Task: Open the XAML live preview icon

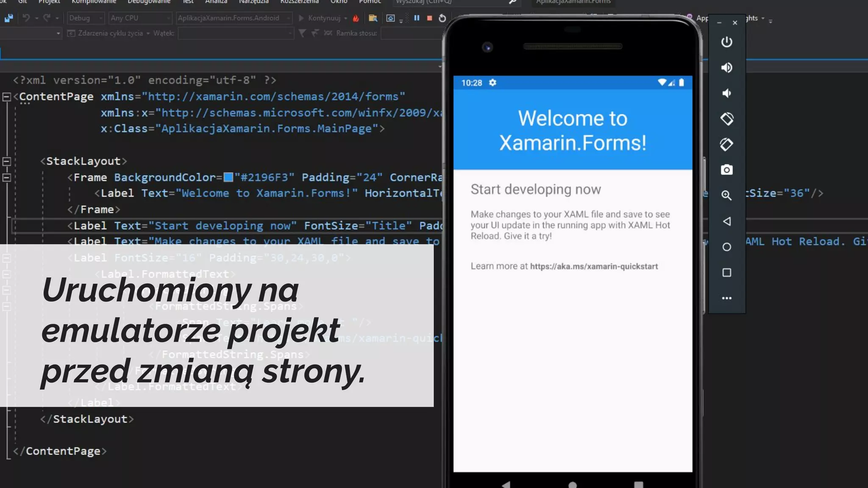Action: coord(390,18)
